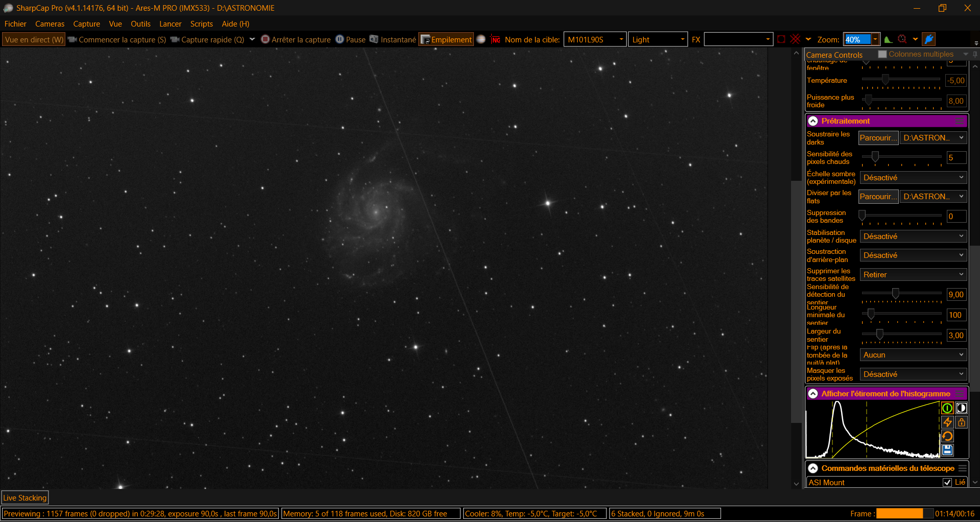Image resolution: width=980 pixels, height=522 pixels.
Task: Open the Échelle sombre dropdown
Action: [x=913, y=178]
